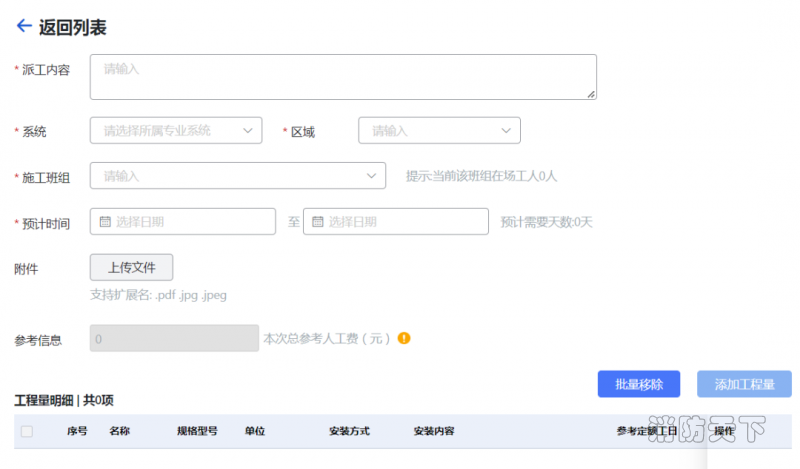Expand the 系统 dropdown arrow
Screen dimensions: 800x469
tap(247, 130)
